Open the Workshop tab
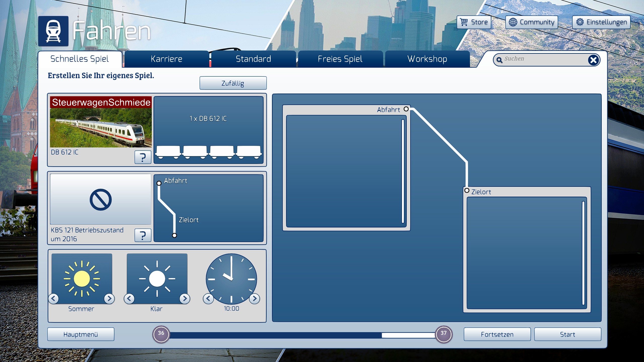The height and width of the screenshot is (362, 644). (x=427, y=59)
